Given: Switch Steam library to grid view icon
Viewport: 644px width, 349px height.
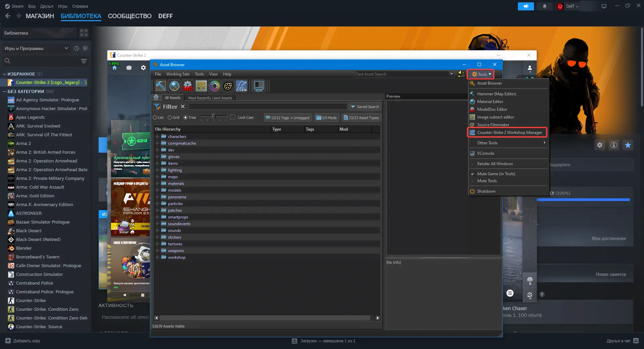Looking at the screenshot, I should [x=84, y=33].
